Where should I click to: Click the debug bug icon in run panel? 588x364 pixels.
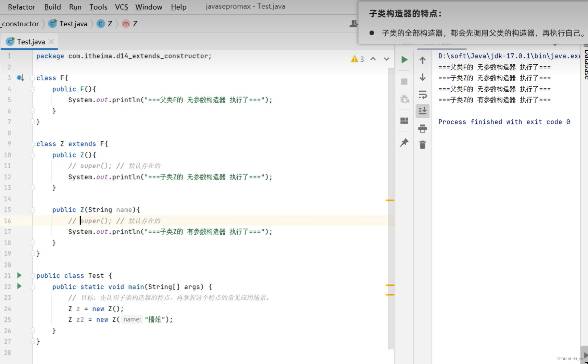tap(404, 99)
